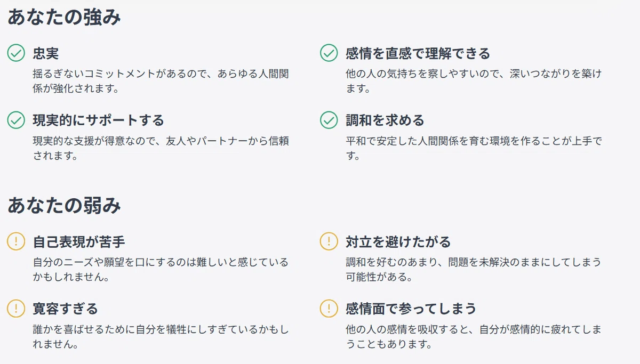Screen dimensions: 640x364
Task: Click the 自己表現が苦手 weakness title
Action: click(x=79, y=241)
